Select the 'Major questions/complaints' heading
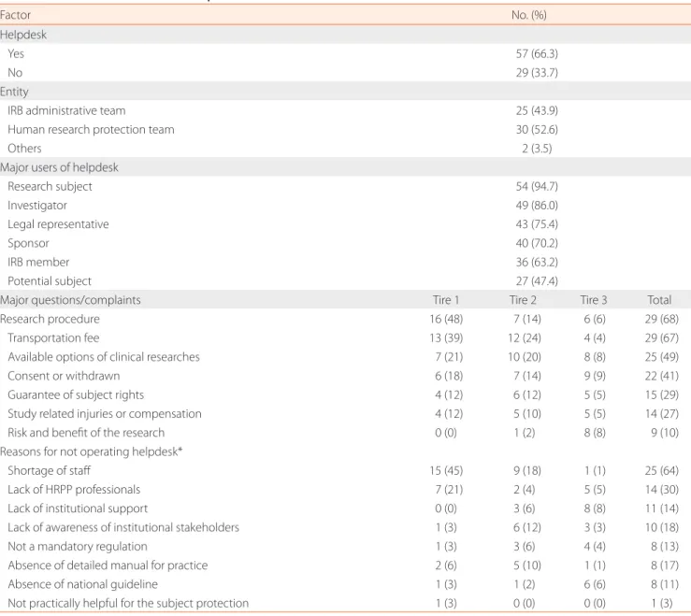The height and width of the screenshot is (616, 691). [70, 300]
